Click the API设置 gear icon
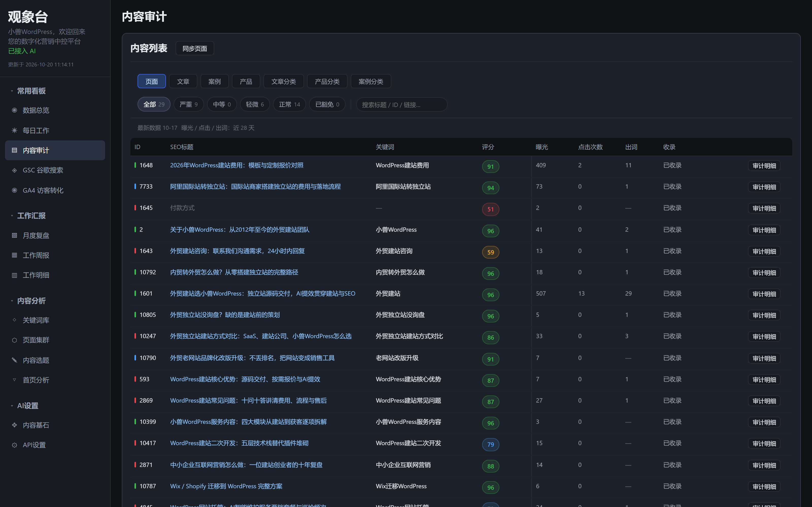812x507 pixels. click(14, 445)
